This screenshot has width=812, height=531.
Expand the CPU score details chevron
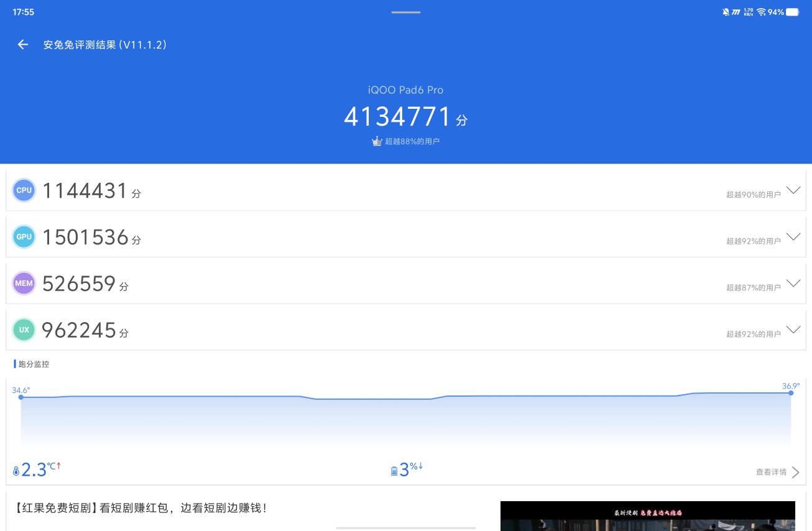pos(793,190)
